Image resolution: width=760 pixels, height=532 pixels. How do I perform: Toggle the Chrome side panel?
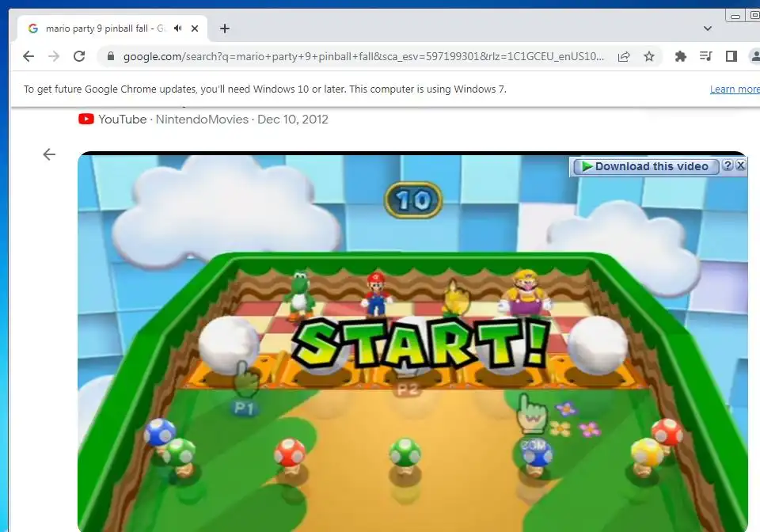731,57
